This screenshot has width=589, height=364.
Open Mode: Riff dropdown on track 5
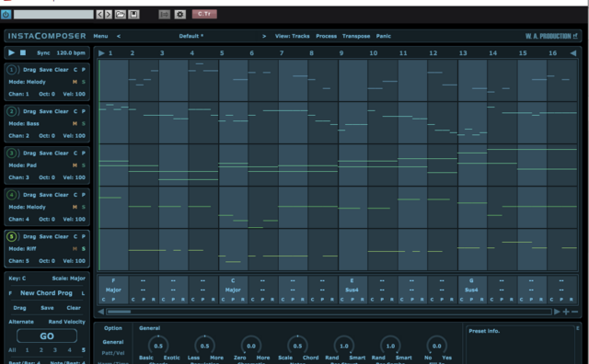22,248
